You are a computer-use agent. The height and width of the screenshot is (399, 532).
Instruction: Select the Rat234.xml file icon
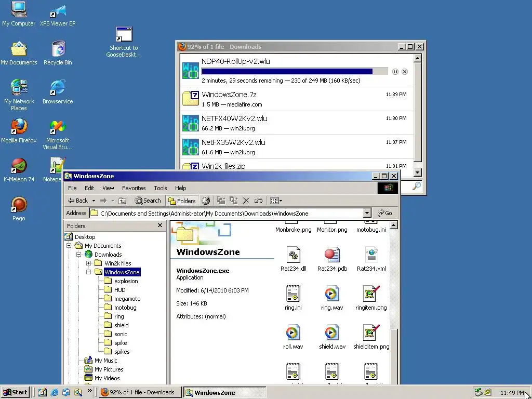371,259
